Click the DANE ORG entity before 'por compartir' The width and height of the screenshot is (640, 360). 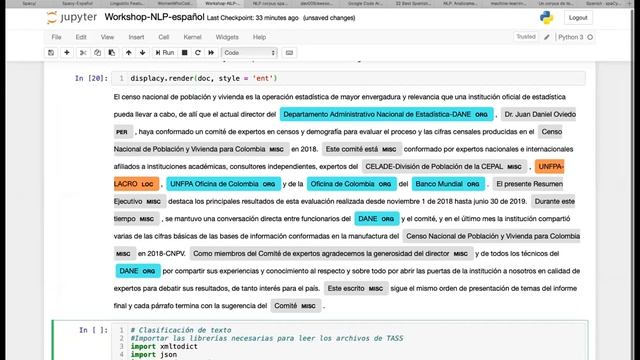(138, 271)
